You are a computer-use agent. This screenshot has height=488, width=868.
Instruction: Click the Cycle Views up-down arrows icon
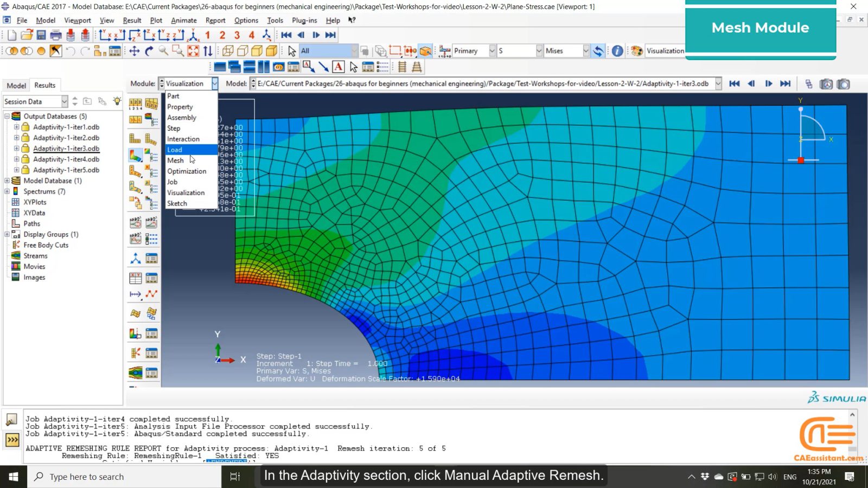[x=208, y=51]
